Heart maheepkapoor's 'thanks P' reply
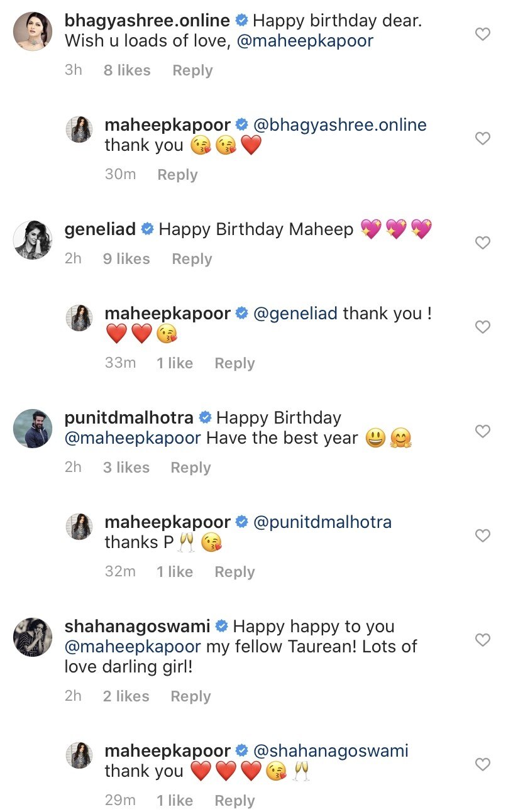The height and width of the screenshot is (812, 518). click(482, 535)
